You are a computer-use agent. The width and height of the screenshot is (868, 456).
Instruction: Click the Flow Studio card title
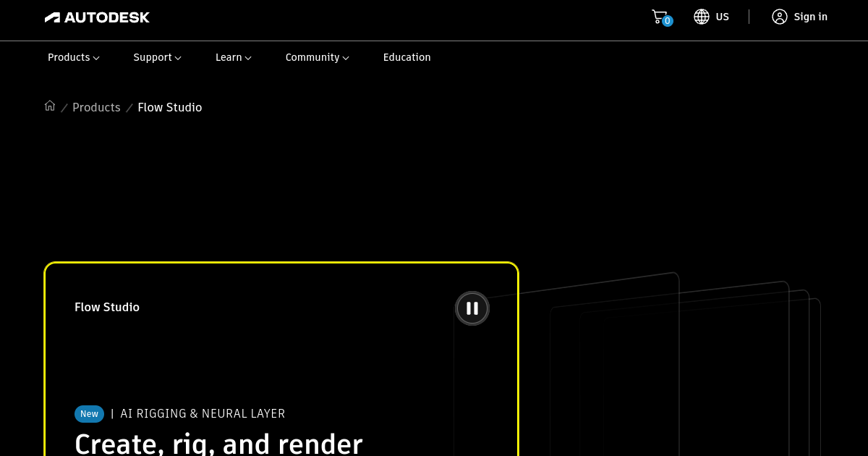(x=107, y=307)
